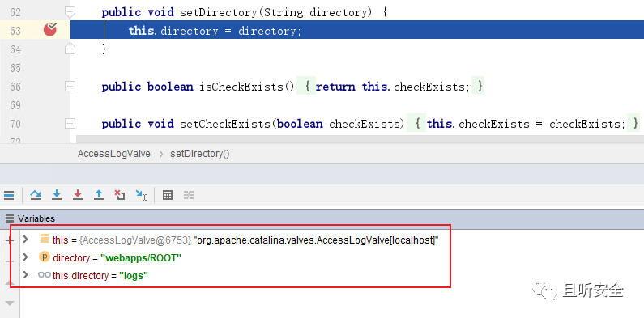Click the Step Out up-arrow icon
The image size is (644, 318).
pyautogui.click(x=99, y=195)
